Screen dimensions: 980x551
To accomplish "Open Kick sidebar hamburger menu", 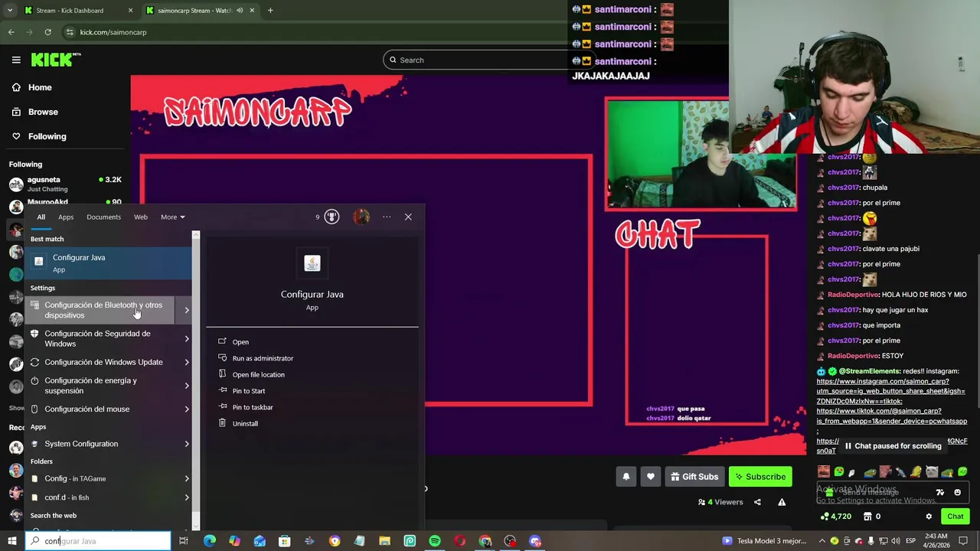I will pyautogui.click(x=16, y=60).
